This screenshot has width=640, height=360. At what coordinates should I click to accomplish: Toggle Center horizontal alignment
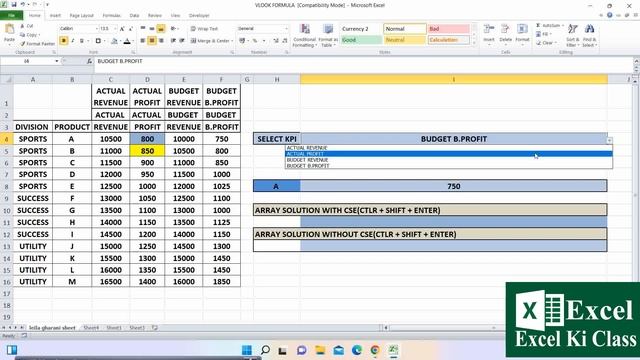[x=152, y=41]
